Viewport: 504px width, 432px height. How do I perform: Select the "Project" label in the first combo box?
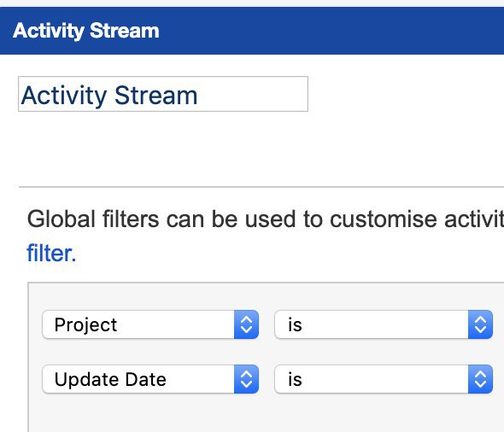coord(85,324)
